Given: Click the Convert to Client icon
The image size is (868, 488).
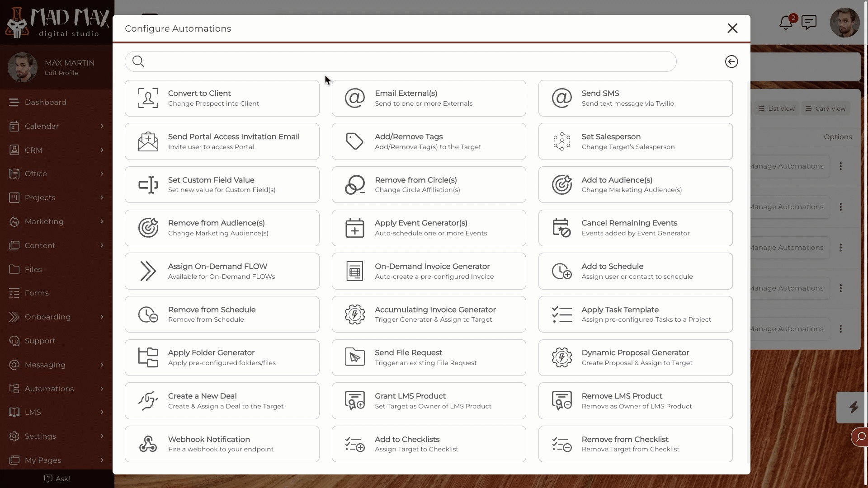Looking at the screenshot, I should tap(147, 98).
